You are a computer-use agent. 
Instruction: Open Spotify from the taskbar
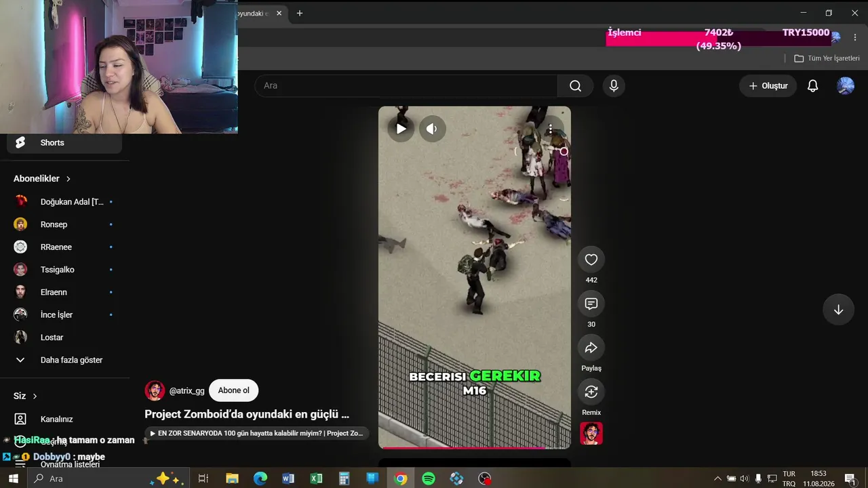[x=429, y=479]
